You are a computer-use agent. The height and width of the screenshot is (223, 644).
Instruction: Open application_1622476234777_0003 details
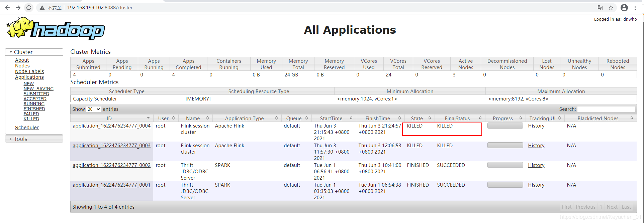pos(112,146)
